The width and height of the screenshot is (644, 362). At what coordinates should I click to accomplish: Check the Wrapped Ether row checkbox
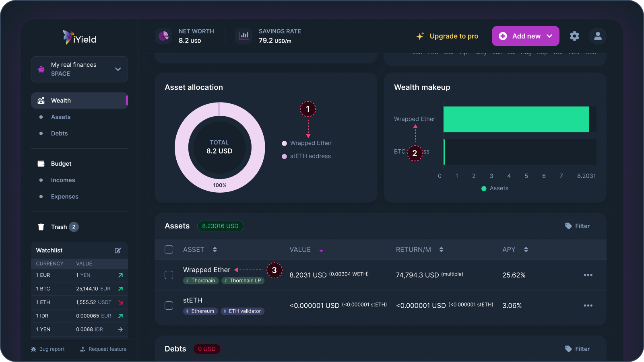pyautogui.click(x=169, y=275)
